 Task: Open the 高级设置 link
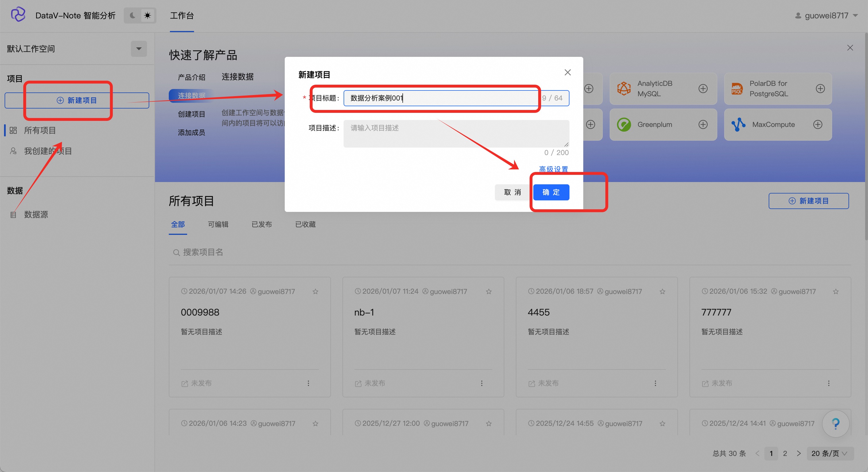pos(553,169)
